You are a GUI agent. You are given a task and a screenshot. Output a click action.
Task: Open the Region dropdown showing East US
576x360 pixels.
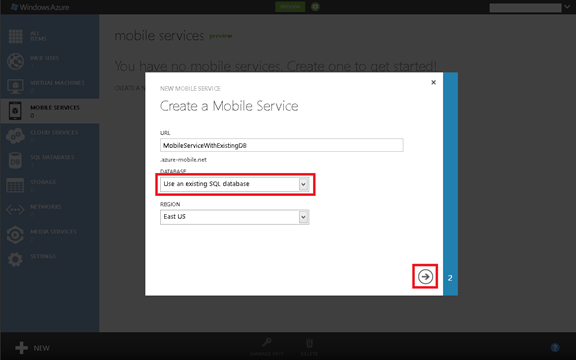[x=235, y=217]
